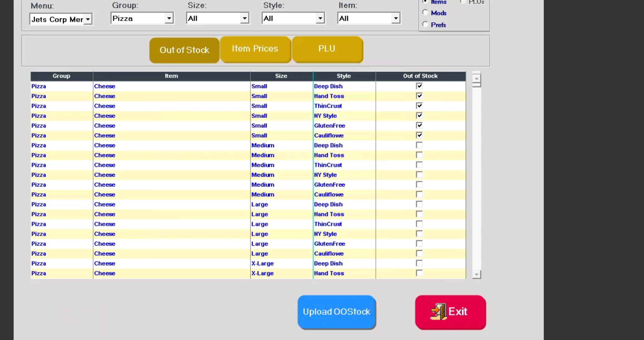Open the Menu dropdown showing Jets Corp
The width and height of the screenshot is (644, 340).
(88, 19)
